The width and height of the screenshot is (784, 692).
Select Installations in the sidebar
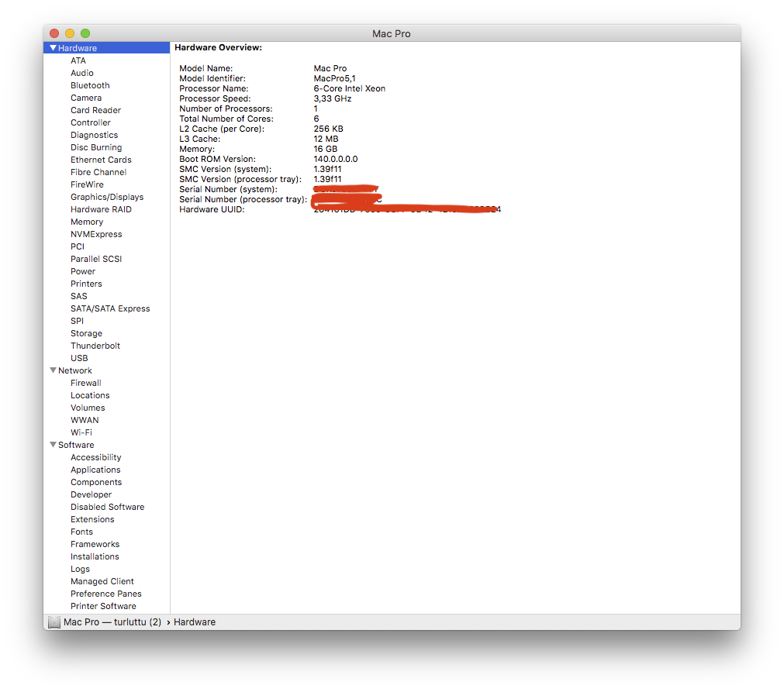click(x=95, y=556)
